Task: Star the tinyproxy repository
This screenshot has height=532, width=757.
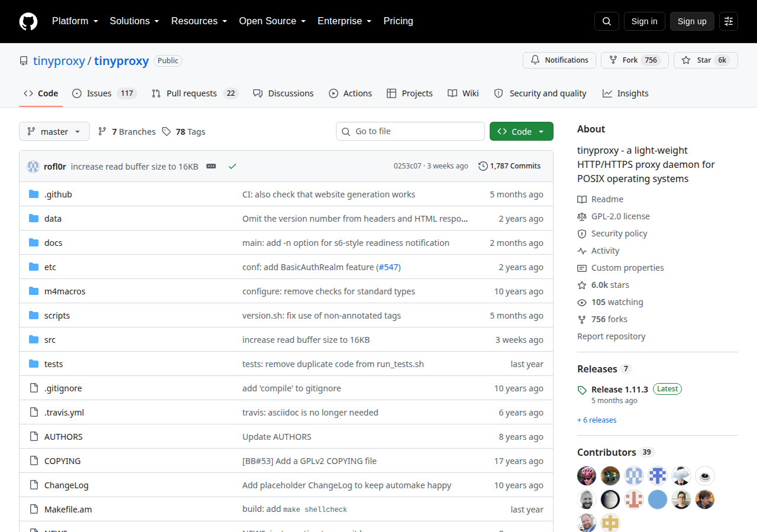Action: point(706,60)
